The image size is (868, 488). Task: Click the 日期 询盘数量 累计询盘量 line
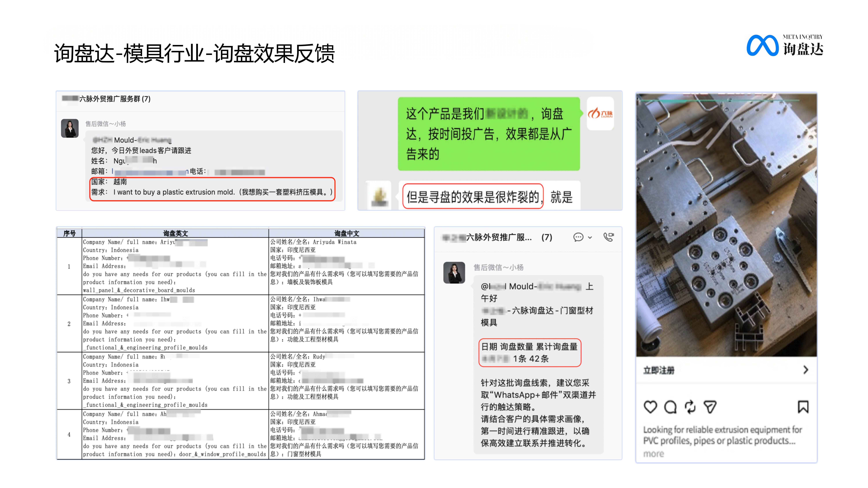point(529,347)
